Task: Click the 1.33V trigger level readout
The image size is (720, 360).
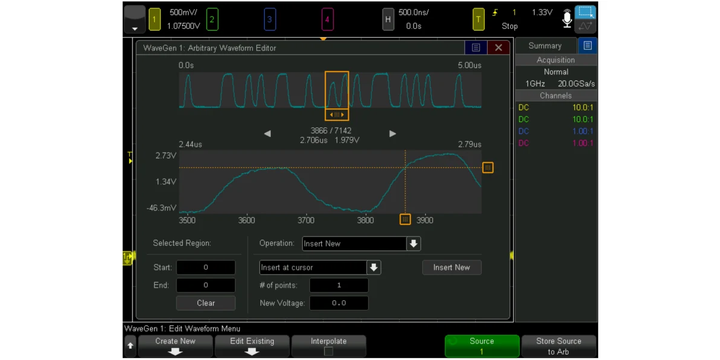Action: [542, 12]
